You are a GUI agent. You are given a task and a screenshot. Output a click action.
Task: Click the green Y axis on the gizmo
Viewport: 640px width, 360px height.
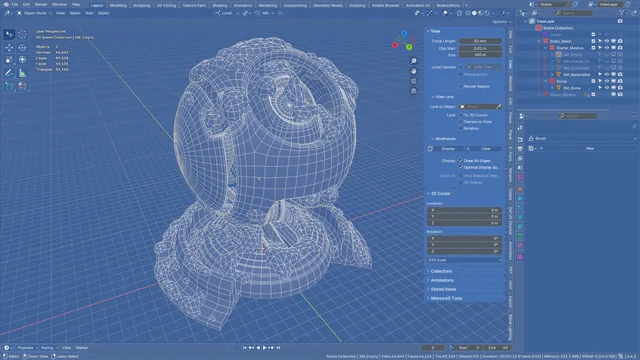pos(409,47)
